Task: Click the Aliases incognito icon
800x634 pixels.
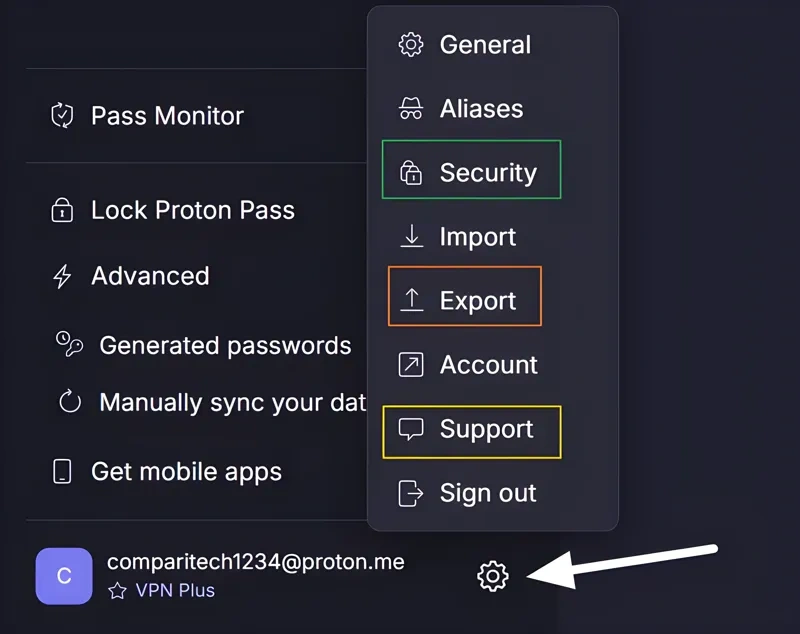Action: tap(410, 108)
